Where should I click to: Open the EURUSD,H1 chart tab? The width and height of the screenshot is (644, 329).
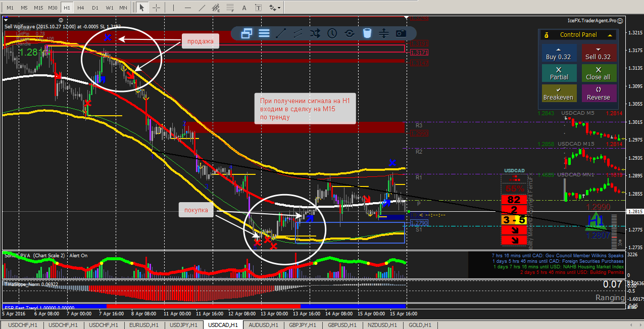click(143, 325)
